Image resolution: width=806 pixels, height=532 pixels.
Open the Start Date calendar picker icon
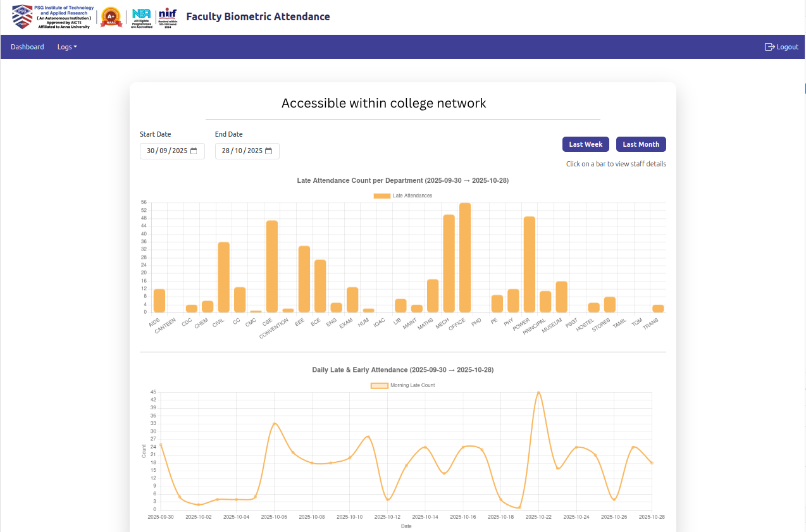tap(194, 151)
